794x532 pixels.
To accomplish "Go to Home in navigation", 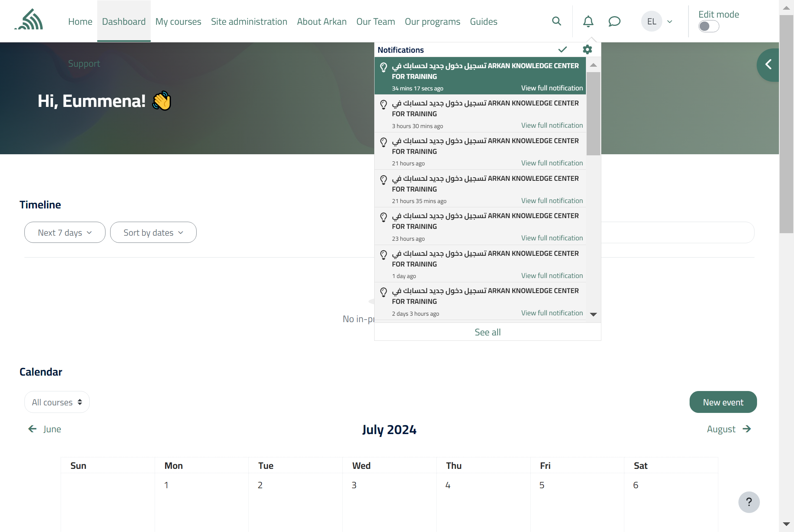I will (80, 22).
